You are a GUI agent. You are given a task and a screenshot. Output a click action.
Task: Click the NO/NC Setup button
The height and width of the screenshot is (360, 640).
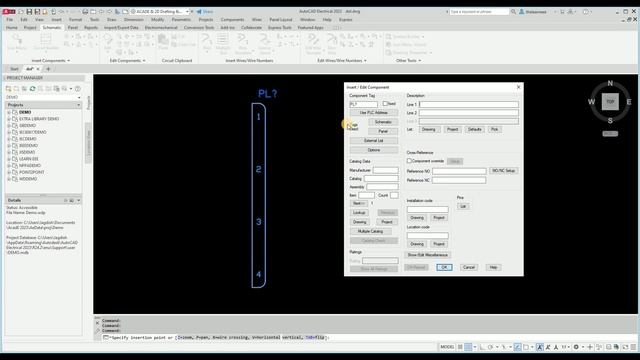click(x=503, y=171)
